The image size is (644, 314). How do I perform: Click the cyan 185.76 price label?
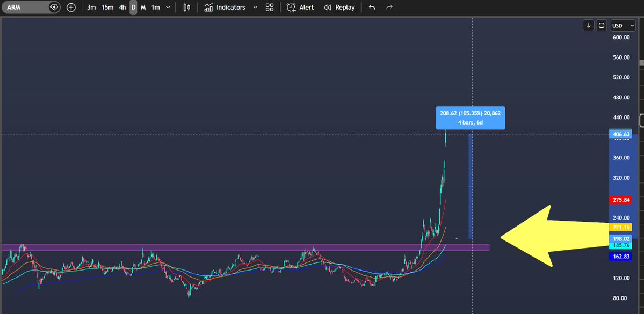click(620, 245)
